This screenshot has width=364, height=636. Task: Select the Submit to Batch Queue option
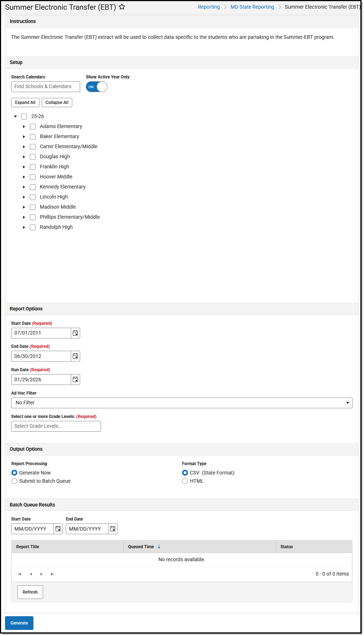point(14,481)
